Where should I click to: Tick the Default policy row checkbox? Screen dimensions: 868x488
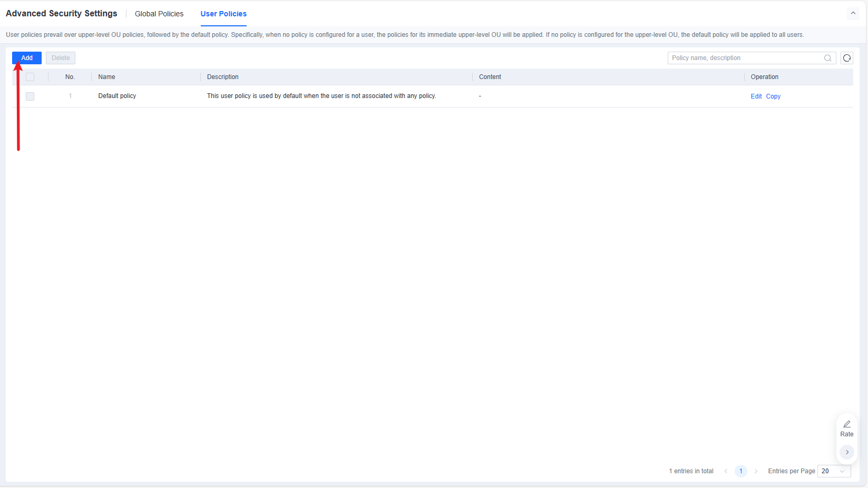tap(30, 96)
